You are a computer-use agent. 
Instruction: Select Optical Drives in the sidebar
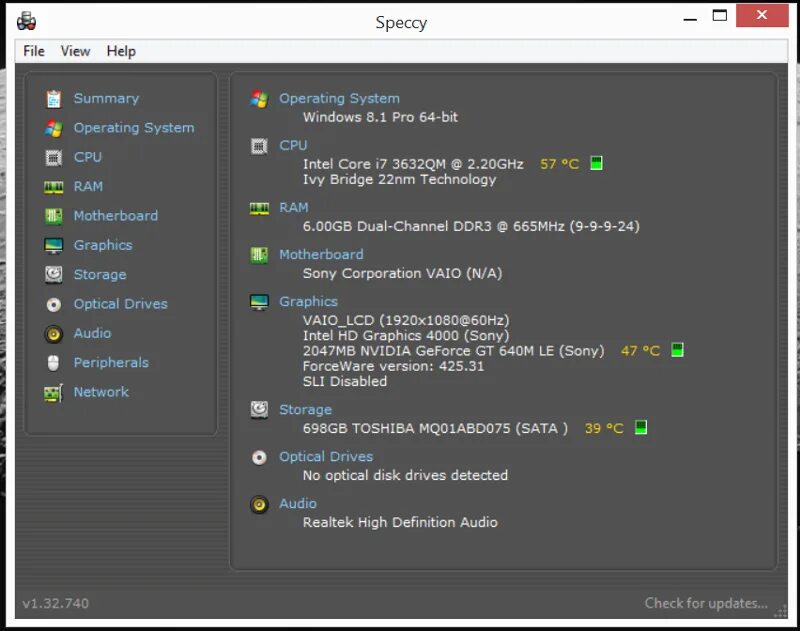point(120,304)
